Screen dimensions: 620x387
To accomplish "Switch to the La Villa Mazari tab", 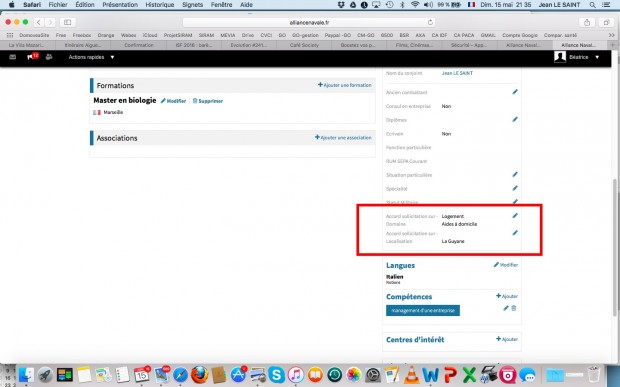I will [28, 45].
